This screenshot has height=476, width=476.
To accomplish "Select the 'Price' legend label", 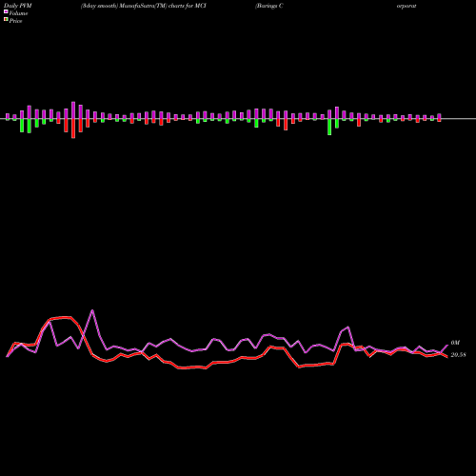I will pos(15,21).
